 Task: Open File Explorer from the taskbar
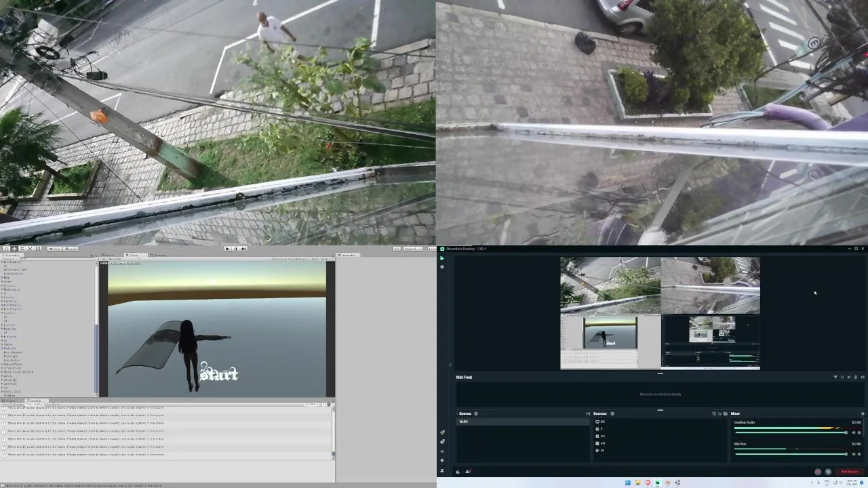point(638,483)
